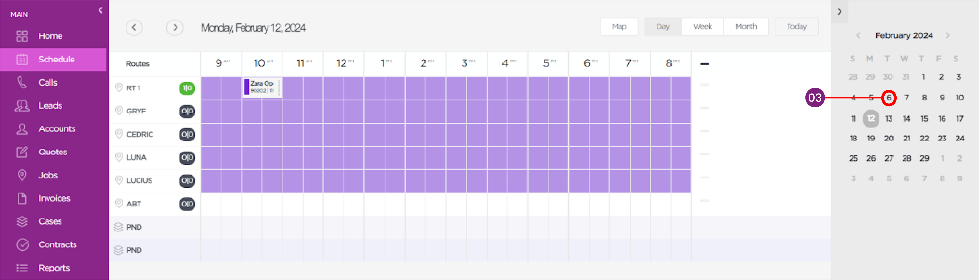
Task: Go to next month in mini calendar
Action: (x=948, y=35)
